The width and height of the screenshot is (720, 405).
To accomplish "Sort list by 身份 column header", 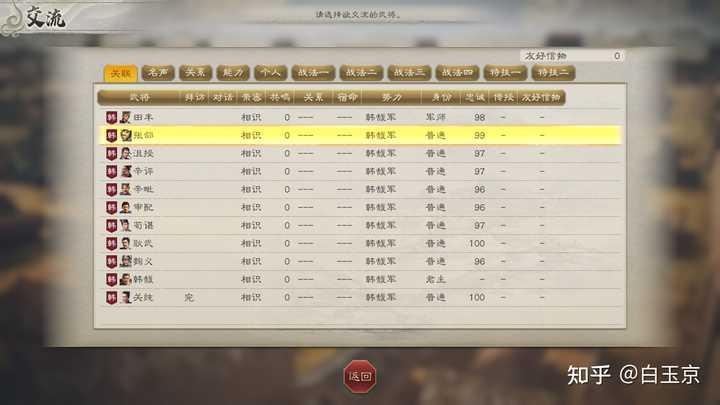I will point(442,97).
